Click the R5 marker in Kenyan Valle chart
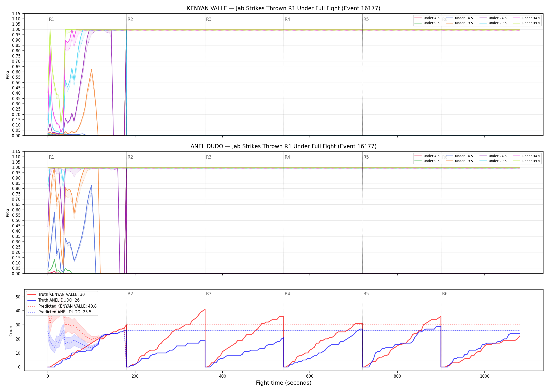This screenshot has width=549, height=392. coord(366,19)
